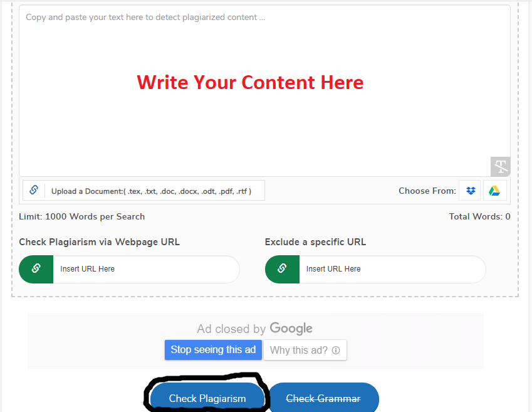532x412 pixels.
Task: Start the scan with Check Plagiarism button
Action: pyautogui.click(x=207, y=398)
